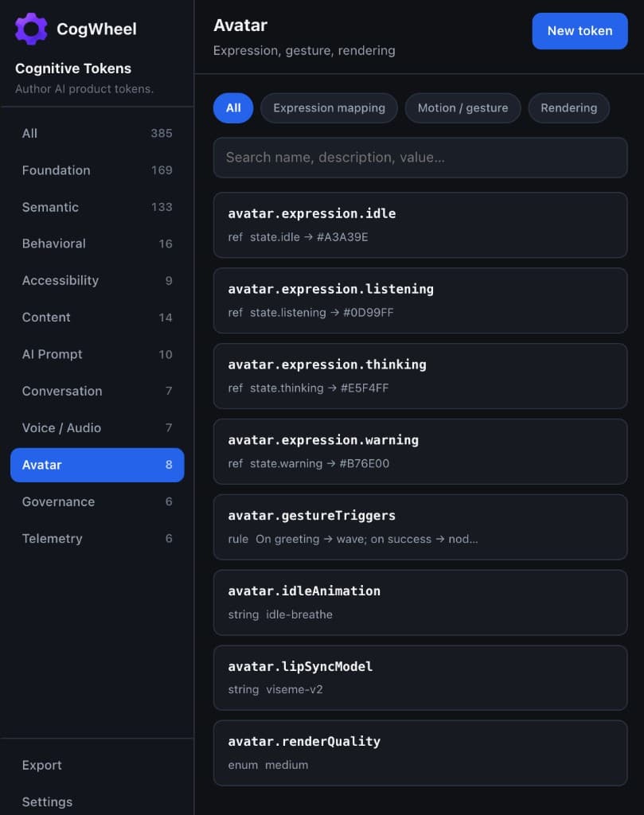The image size is (644, 815).
Task: Open the All category in sidebar
Action: point(97,134)
